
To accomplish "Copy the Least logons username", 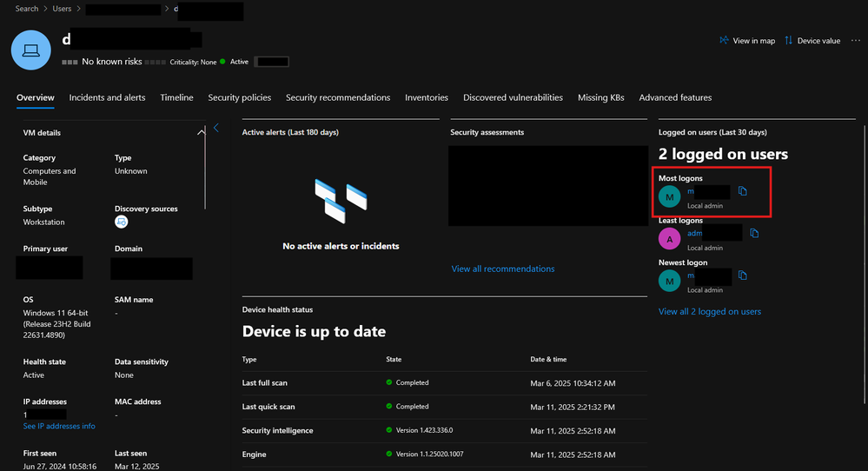I will point(754,233).
